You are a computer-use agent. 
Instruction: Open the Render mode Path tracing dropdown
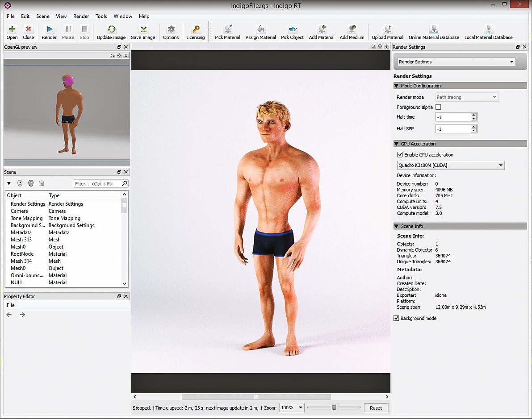pyautogui.click(x=467, y=97)
